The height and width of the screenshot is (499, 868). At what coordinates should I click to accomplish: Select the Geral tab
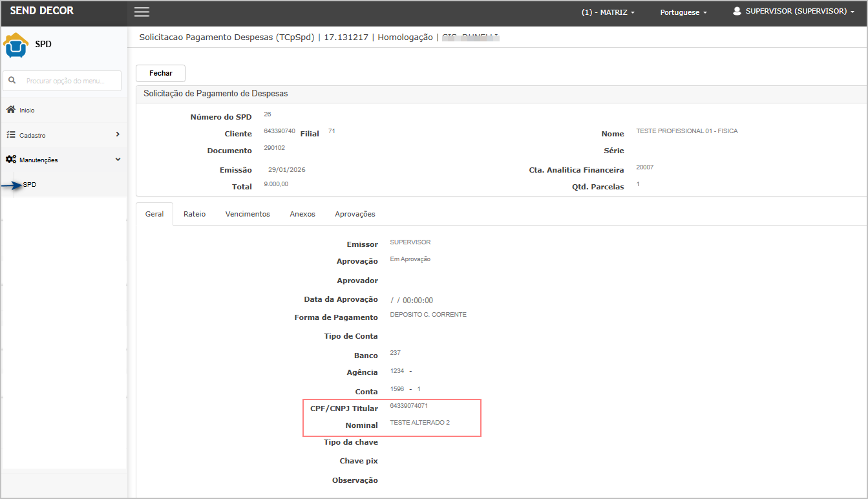tap(154, 214)
